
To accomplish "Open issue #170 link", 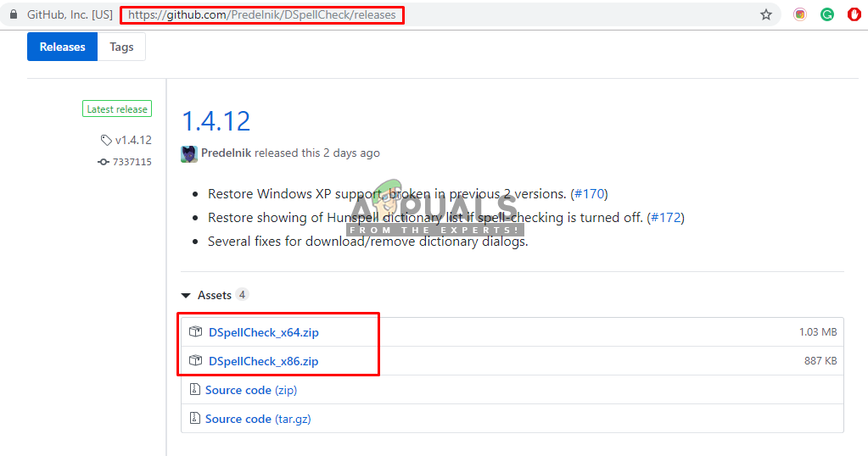I will (x=589, y=194).
